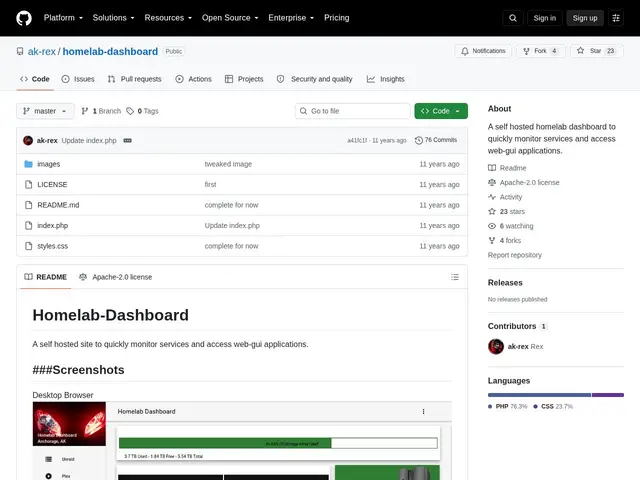The height and width of the screenshot is (480, 640).
Task: Open README outline list icon
Action: [455, 277]
